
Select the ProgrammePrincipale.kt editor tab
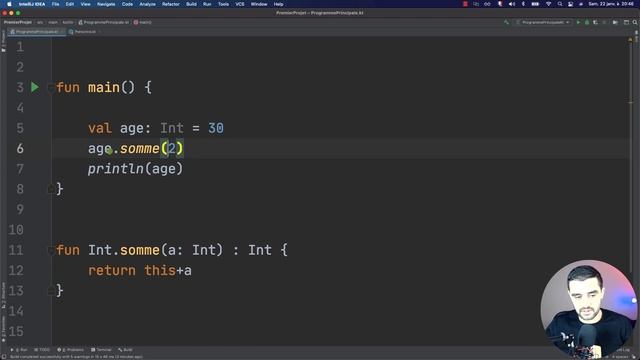coord(36,32)
